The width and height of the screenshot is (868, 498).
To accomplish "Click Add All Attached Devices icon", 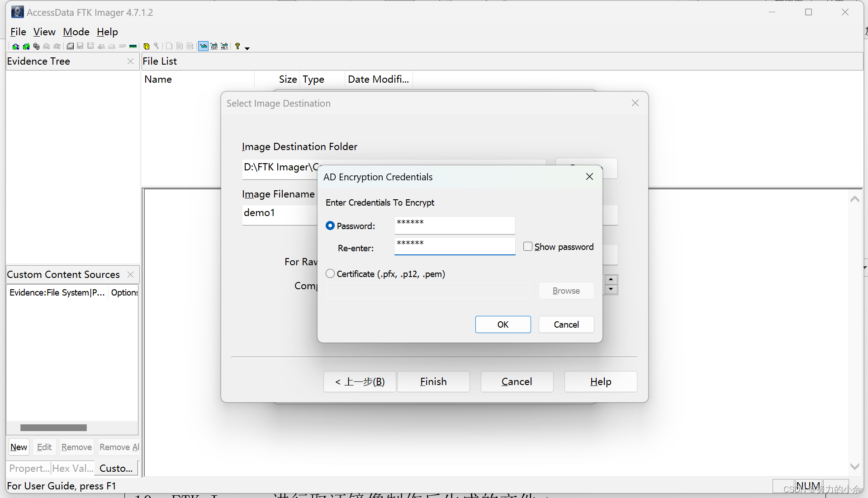I will click(26, 46).
